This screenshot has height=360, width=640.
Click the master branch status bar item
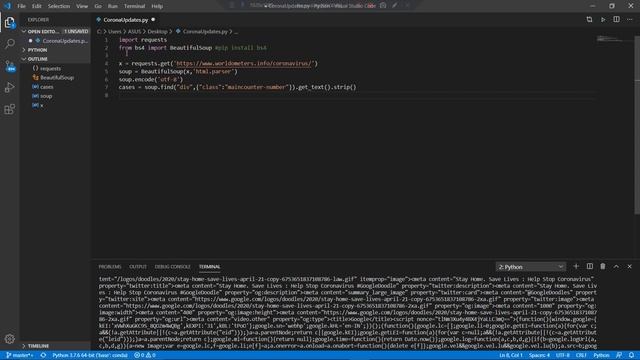pos(20,355)
